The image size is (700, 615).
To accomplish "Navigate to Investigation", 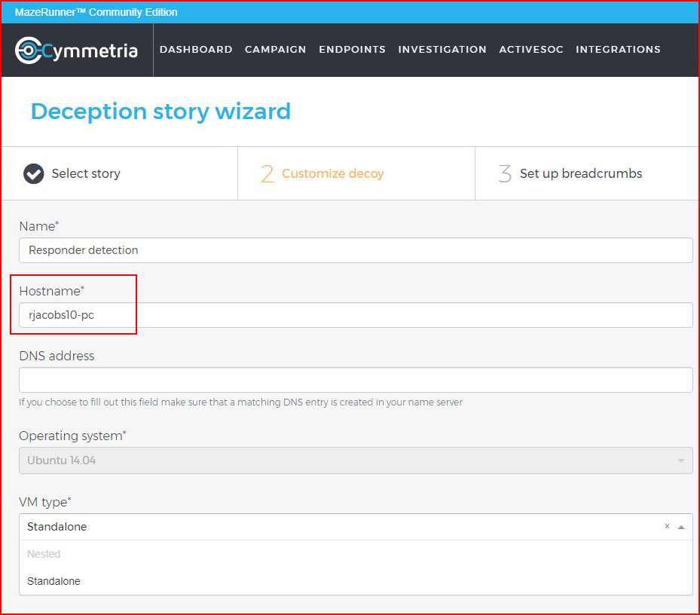I will tap(442, 50).
